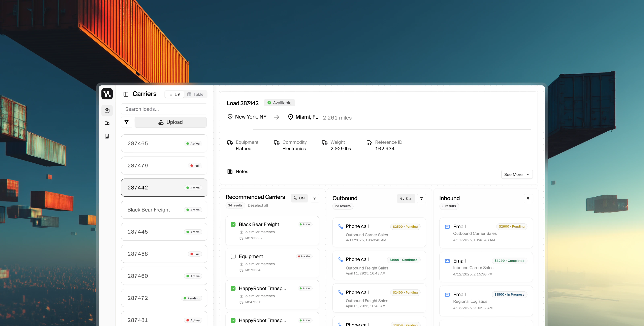Open the truck carriers icon in sidebar
Image resolution: width=644 pixels, height=326 pixels.
click(x=107, y=123)
